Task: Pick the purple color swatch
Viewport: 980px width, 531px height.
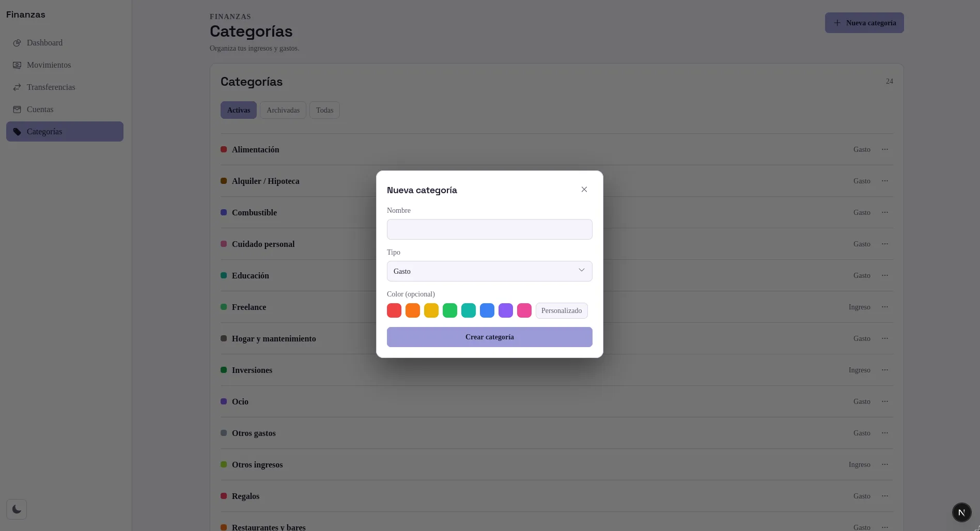Action: [x=506, y=310]
